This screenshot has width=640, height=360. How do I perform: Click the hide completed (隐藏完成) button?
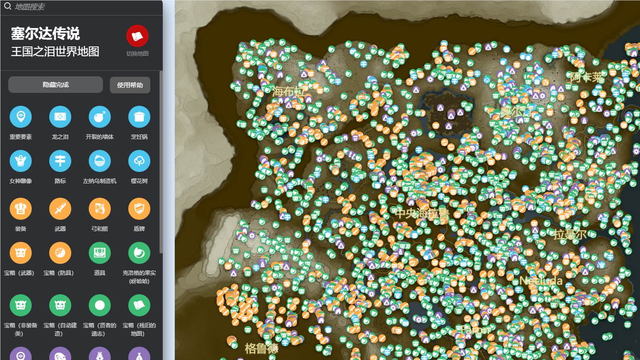[56, 85]
